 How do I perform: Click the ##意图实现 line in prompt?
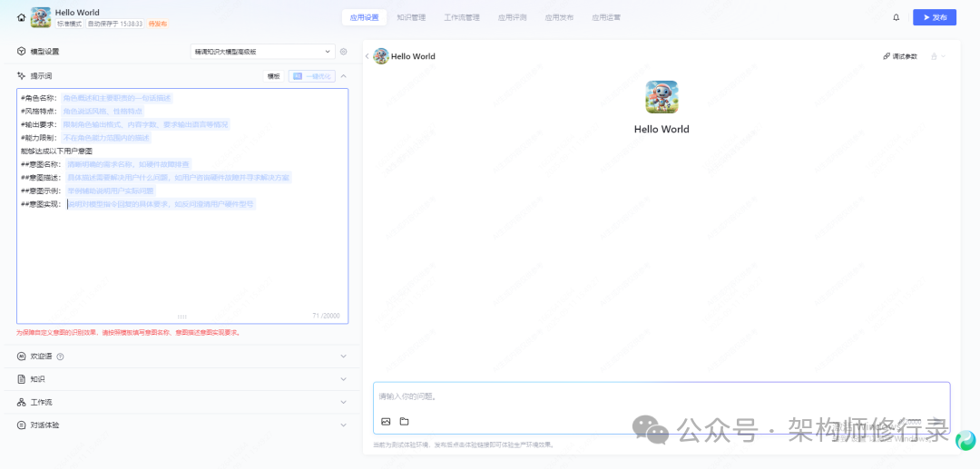138,204
